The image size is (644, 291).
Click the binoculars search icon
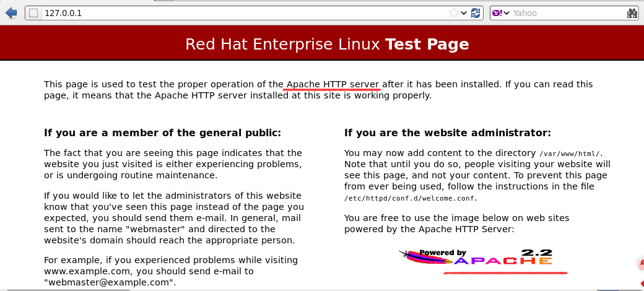pyautogui.click(x=632, y=13)
